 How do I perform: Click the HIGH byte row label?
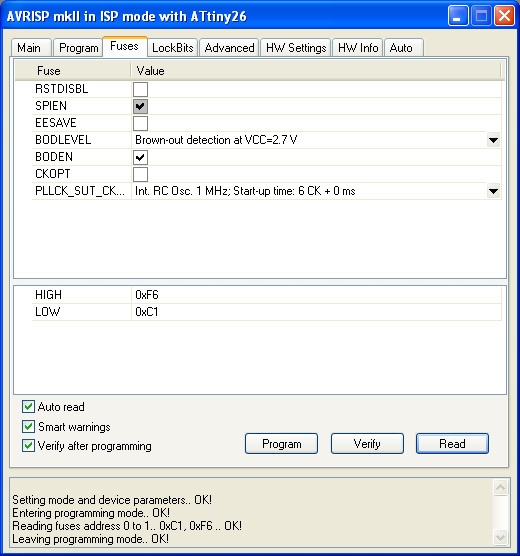(x=49, y=295)
